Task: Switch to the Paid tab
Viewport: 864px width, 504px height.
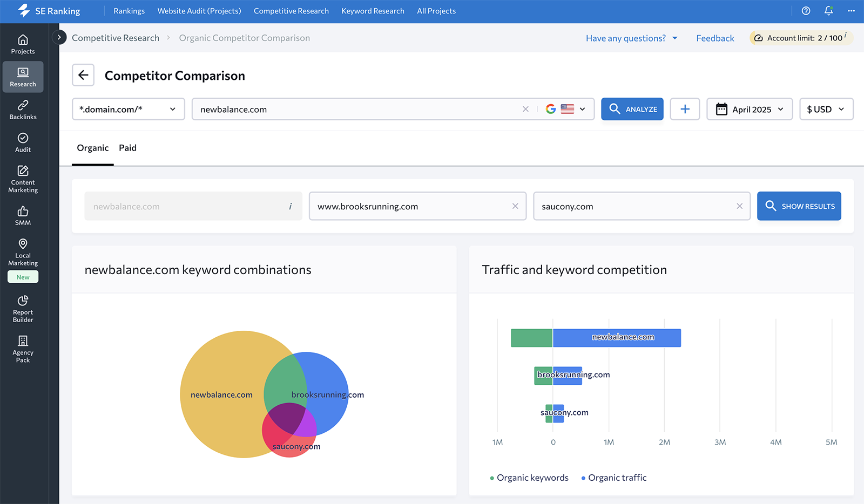Action: [x=127, y=148]
